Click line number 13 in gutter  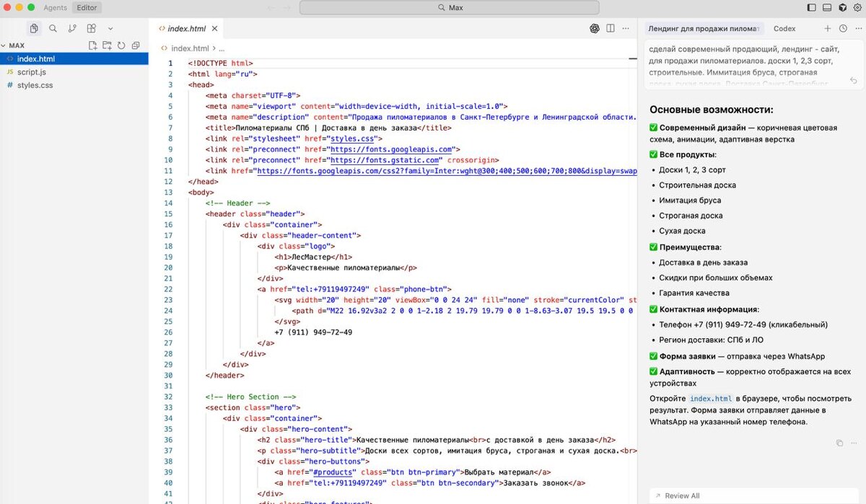(x=170, y=193)
